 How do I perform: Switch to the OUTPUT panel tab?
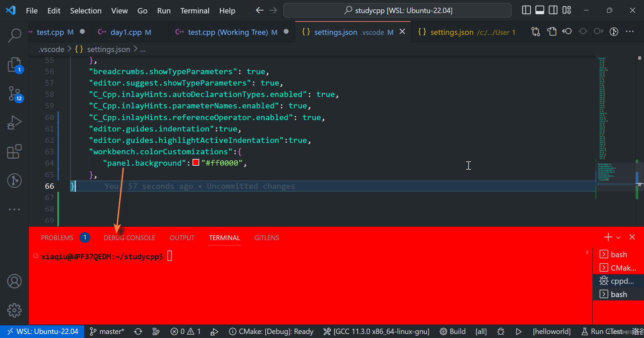click(182, 238)
